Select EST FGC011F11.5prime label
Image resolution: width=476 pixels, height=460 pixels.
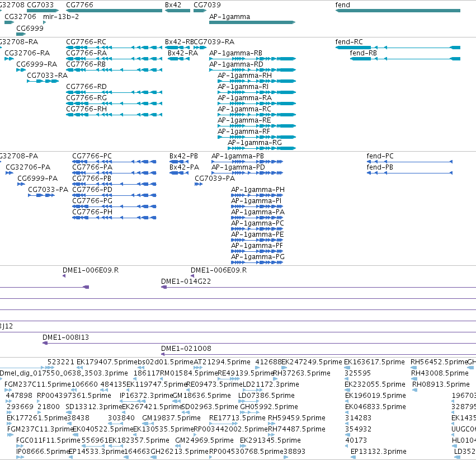[48, 440]
